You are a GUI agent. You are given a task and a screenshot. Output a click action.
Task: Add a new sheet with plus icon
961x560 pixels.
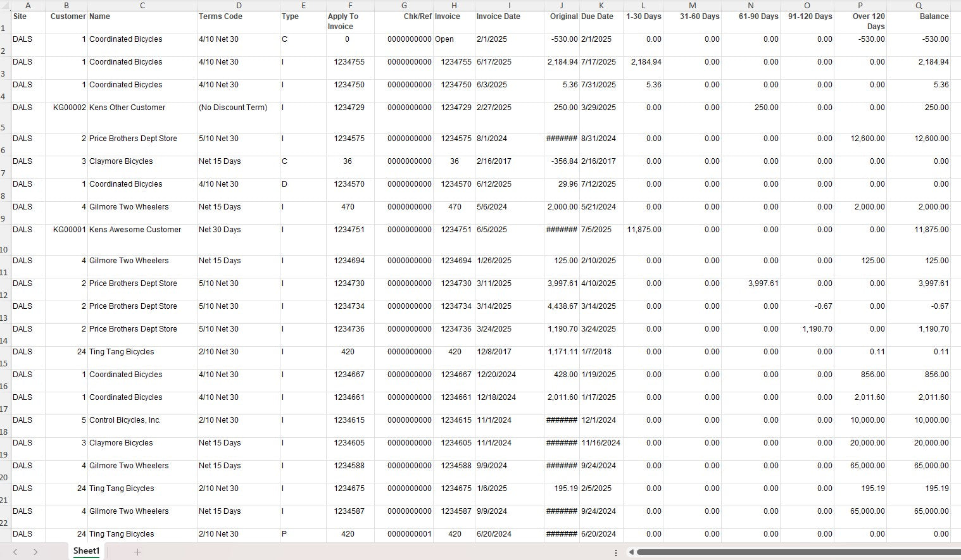tap(137, 552)
